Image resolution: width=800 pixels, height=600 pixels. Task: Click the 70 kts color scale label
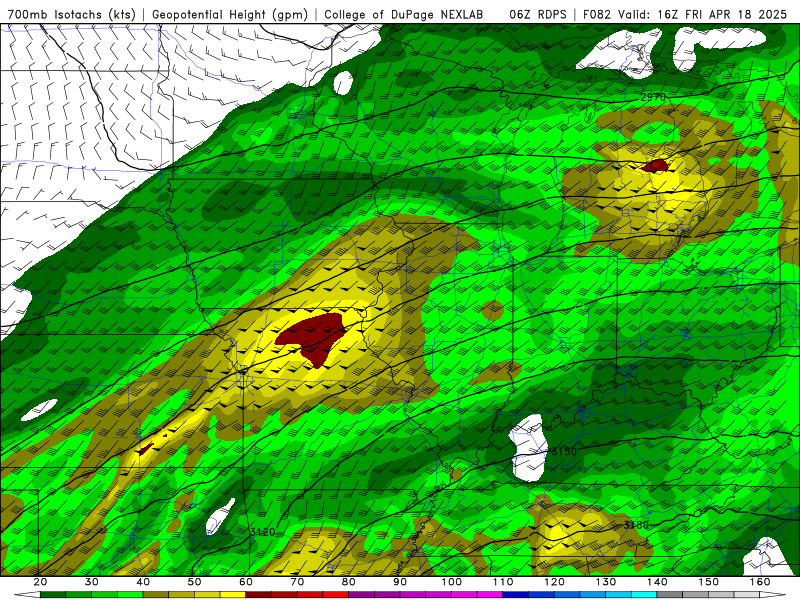(x=297, y=582)
